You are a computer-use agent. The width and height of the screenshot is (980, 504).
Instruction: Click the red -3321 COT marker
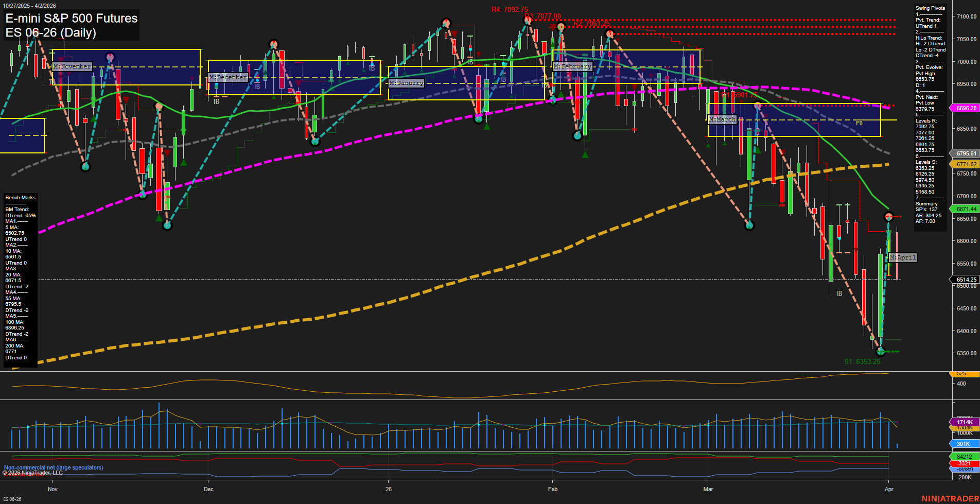tap(965, 464)
